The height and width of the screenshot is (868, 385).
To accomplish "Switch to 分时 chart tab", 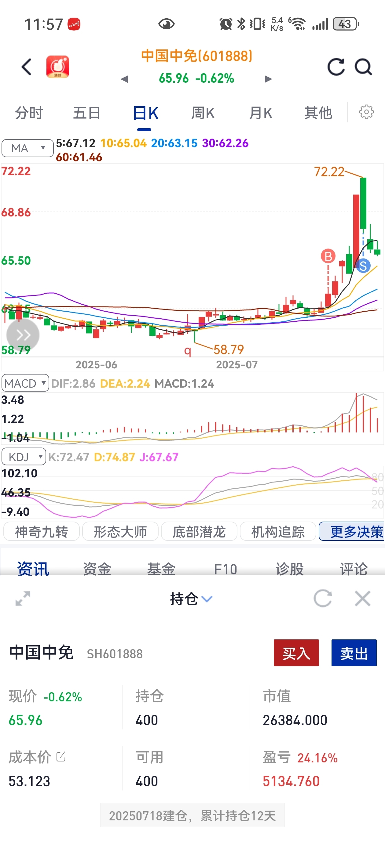I will pyautogui.click(x=29, y=113).
